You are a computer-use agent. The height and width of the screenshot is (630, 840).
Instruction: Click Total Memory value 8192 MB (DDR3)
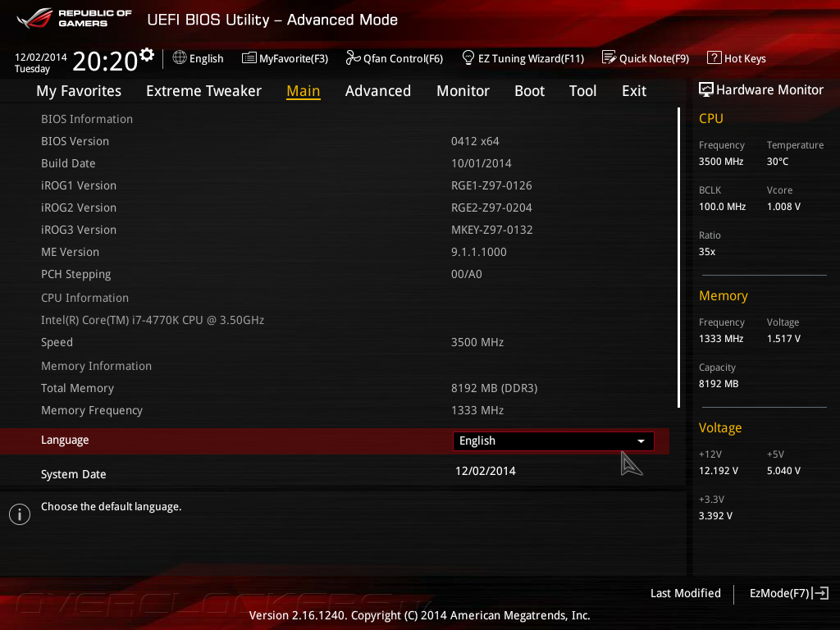point(494,388)
